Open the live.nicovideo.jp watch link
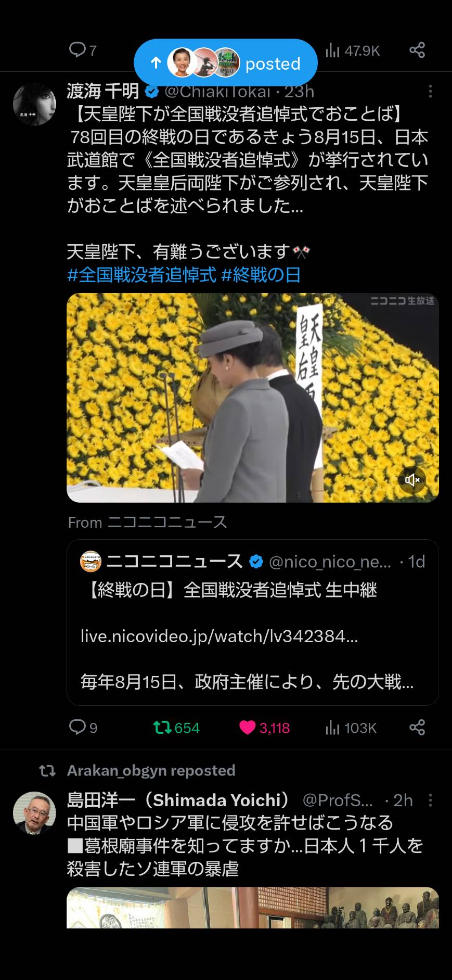The width and height of the screenshot is (452, 980). pos(219,636)
